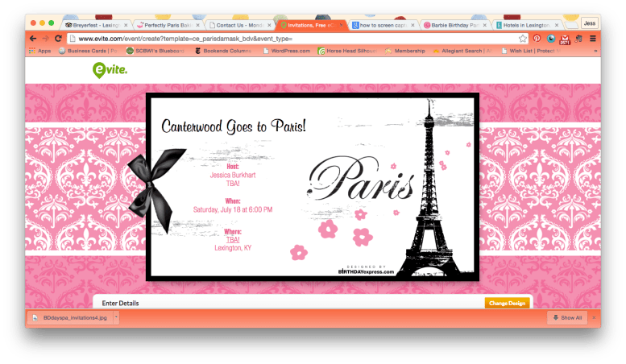Click the Saturday, July 18 date text
The image size is (626, 364).
233,209
